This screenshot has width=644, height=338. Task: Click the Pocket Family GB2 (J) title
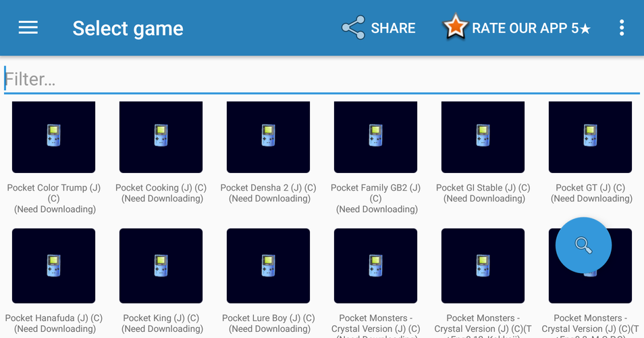click(x=375, y=193)
